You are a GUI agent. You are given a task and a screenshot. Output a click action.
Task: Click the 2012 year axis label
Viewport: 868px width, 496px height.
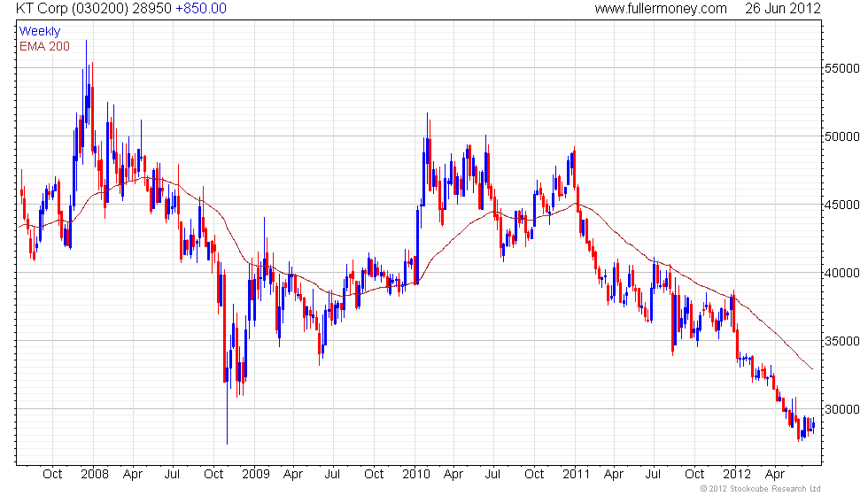point(737,474)
